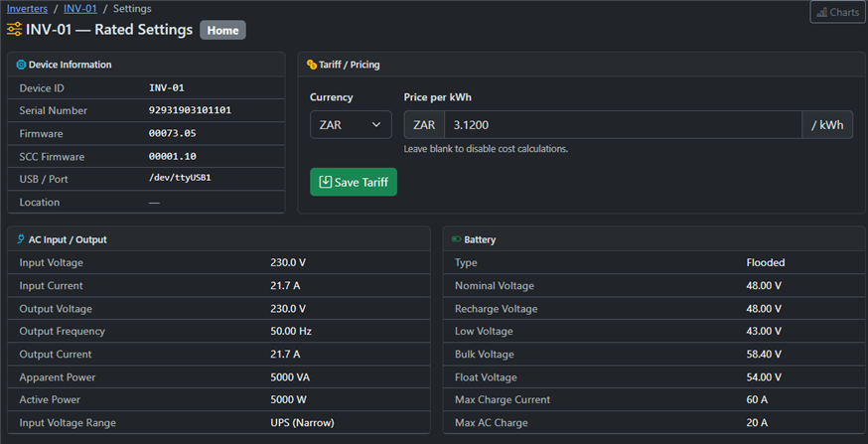Click Max AC Charge value 20 A

point(757,422)
